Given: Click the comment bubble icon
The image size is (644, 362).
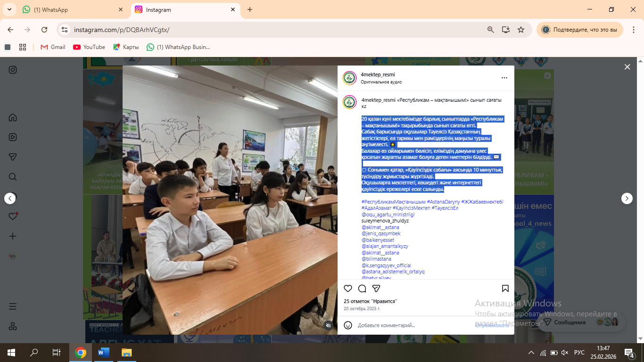Looking at the screenshot, I should click(362, 288).
